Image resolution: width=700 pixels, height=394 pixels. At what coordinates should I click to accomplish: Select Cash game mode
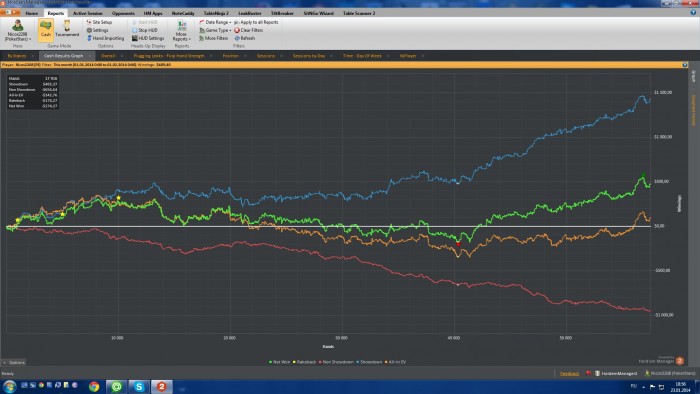click(46, 29)
